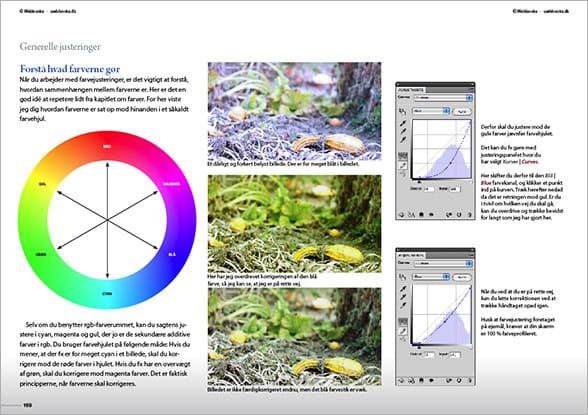The height and width of the screenshot is (415, 588).
Task: Pick gray point eyedropper in upper Curves panel
Action: point(403,131)
